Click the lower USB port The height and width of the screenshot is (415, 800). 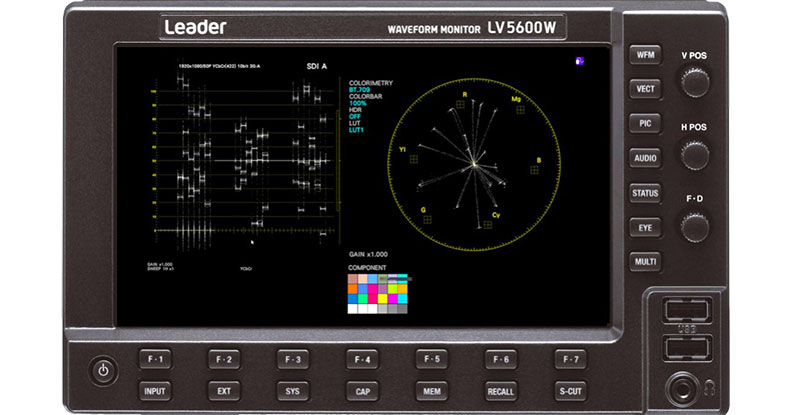point(687,349)
